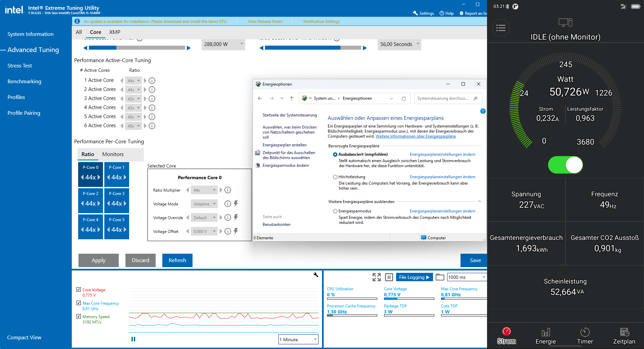Click Turbo Boost Power Time Window slider track
This screenshot has height=349, width=644.
pyautogui.click(x=313, y=48)
